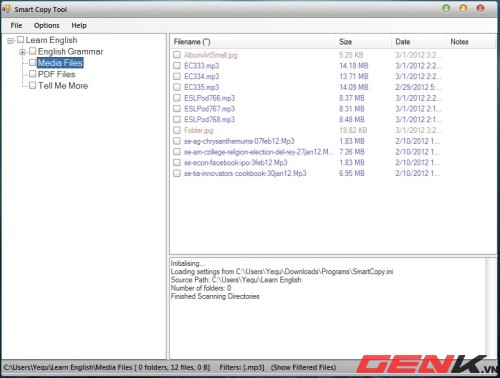Tick checkbox for se-tia-innovators cookbook-30jan12.Mp3
Image resolution: width=500 pixels, height=378 pixels.
click(x=177, y=173)
